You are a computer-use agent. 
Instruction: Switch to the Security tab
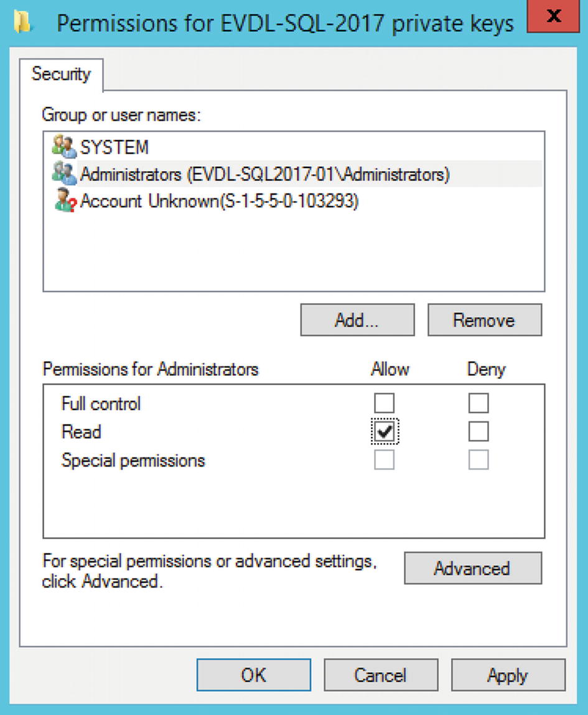pos(61,74)
